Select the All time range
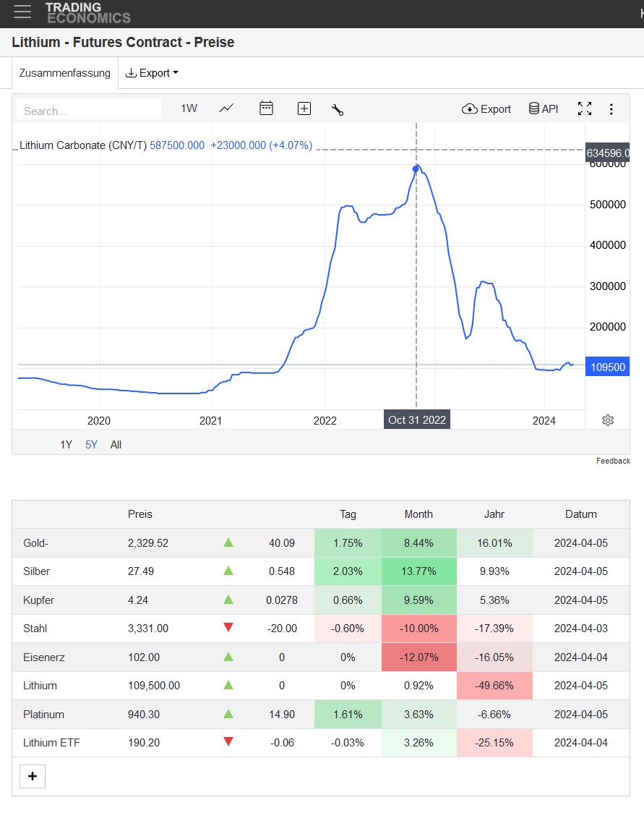This screenshot has height=826, width=644. coord(116,445)
